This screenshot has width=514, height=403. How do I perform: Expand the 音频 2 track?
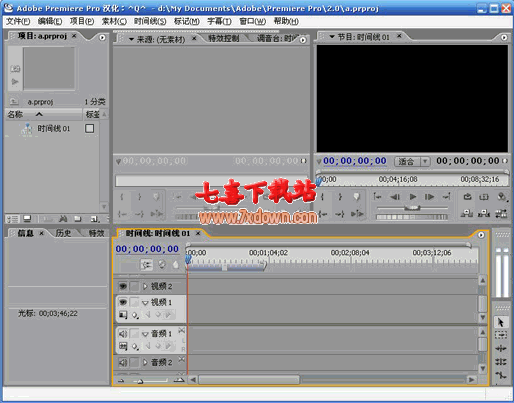coord(145,362)
